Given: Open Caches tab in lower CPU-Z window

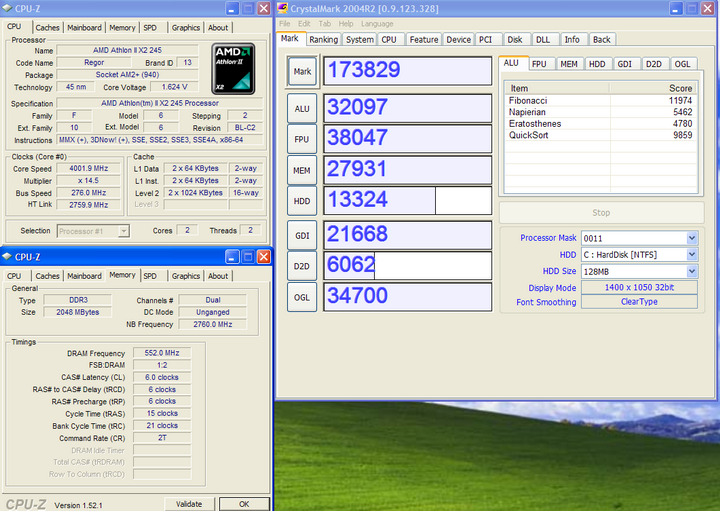Looking at the screenshot, I should [47, 276].
